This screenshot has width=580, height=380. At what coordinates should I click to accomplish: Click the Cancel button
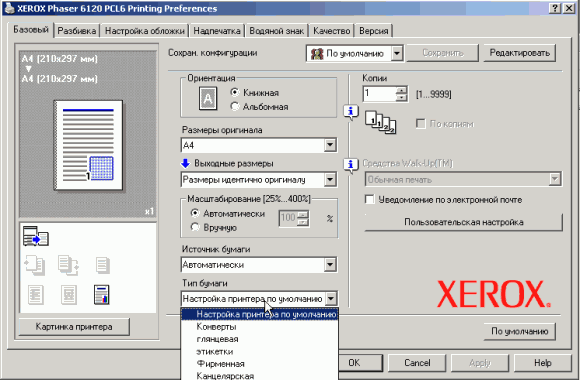417,363
